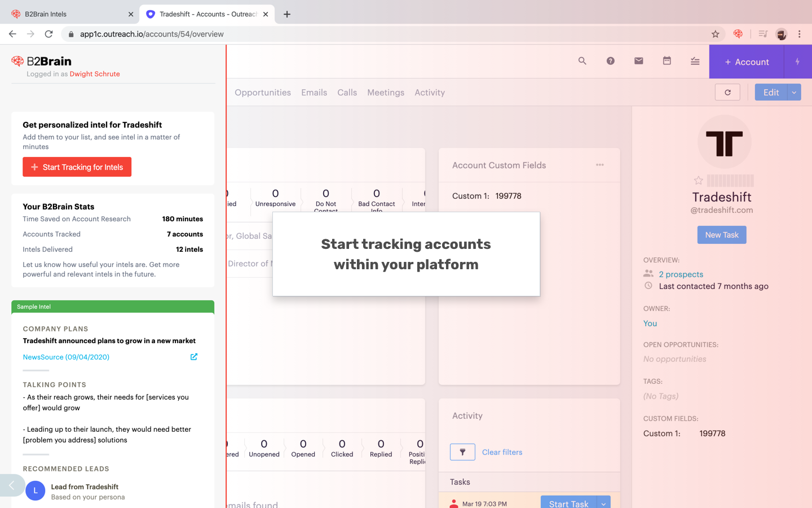Screen dimensions: 812x508
Task: Click the Unopened emails stat
Action: click(x=264, y=449)
